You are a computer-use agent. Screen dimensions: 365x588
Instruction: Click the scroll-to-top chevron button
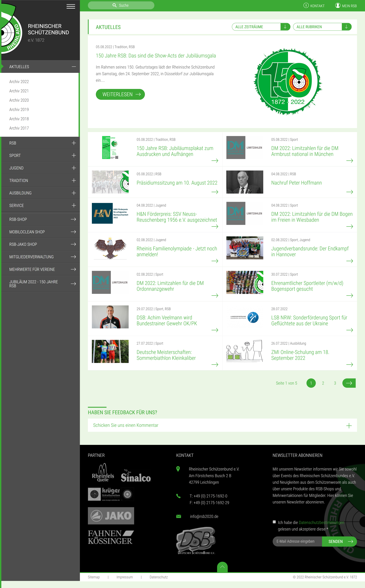click(x=222, y=567)
